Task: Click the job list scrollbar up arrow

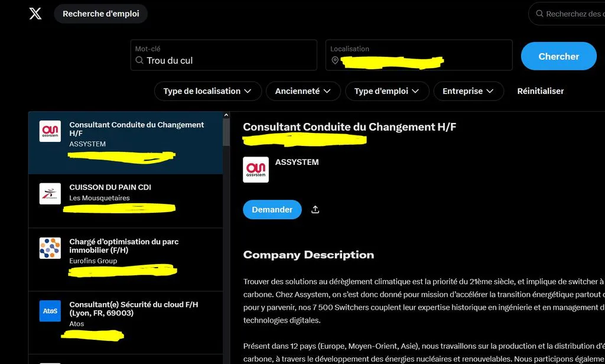Action: click(x=226, y=115)
